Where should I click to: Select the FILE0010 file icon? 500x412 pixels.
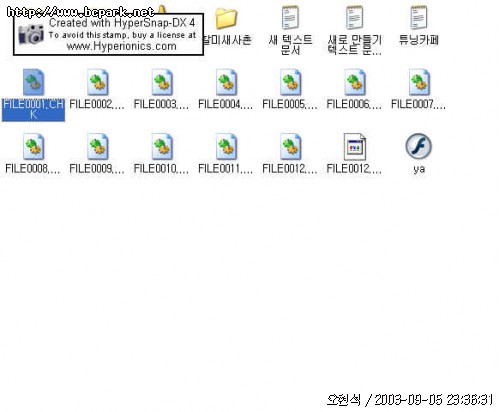click(162, 147)
